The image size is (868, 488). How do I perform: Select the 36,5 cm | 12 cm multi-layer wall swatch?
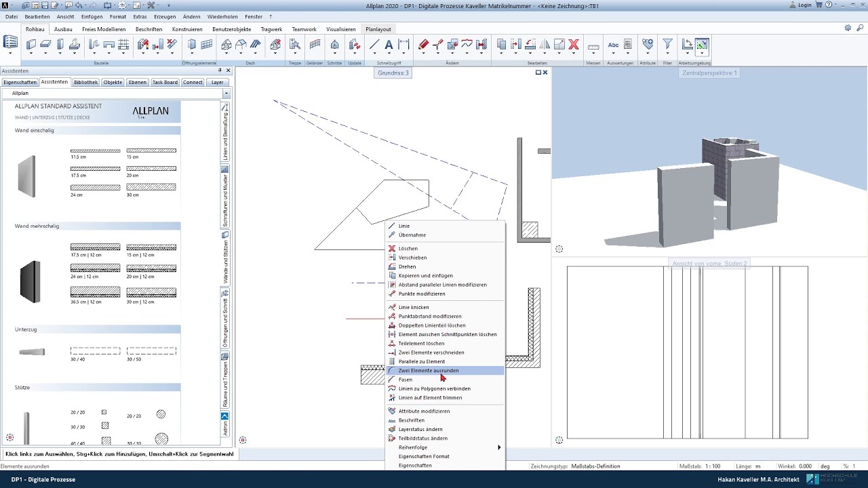pyautogui.click(x=96, y=292)
